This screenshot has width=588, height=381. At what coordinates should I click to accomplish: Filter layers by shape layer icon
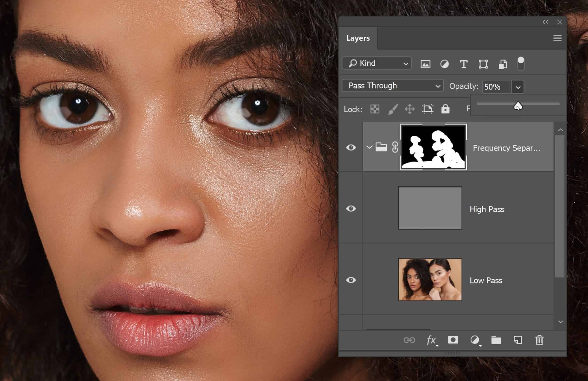coord(483,64)
